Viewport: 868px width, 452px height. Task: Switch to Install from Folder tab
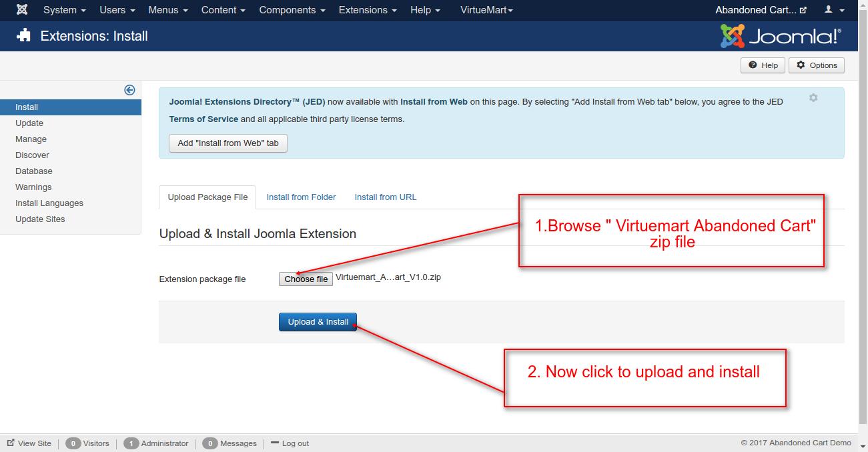click(301, 197)
